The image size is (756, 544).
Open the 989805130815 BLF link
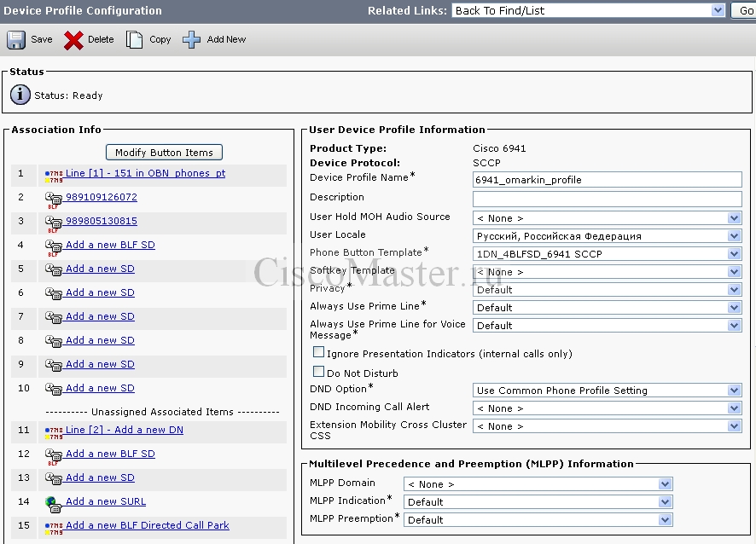pos(102,221)
